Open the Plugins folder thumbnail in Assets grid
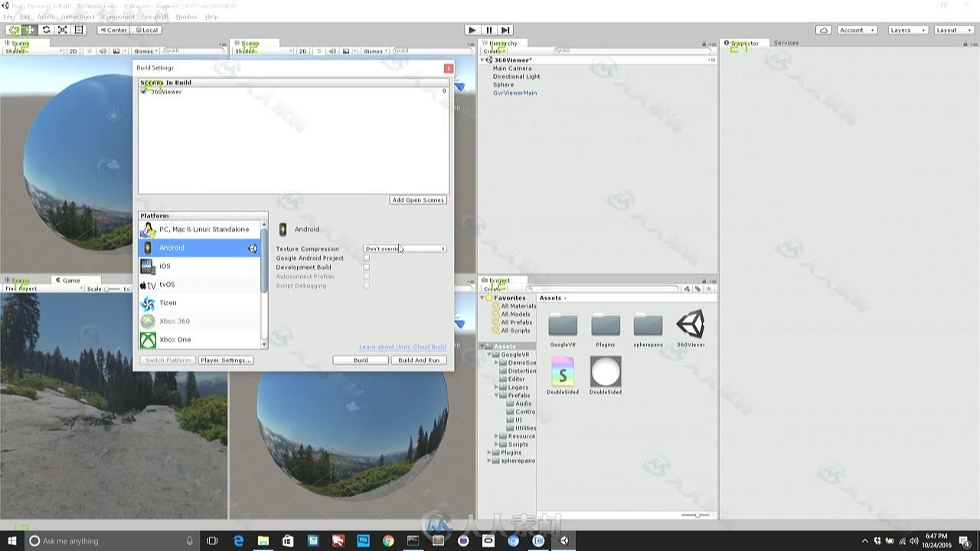 [x=605, y=328]
